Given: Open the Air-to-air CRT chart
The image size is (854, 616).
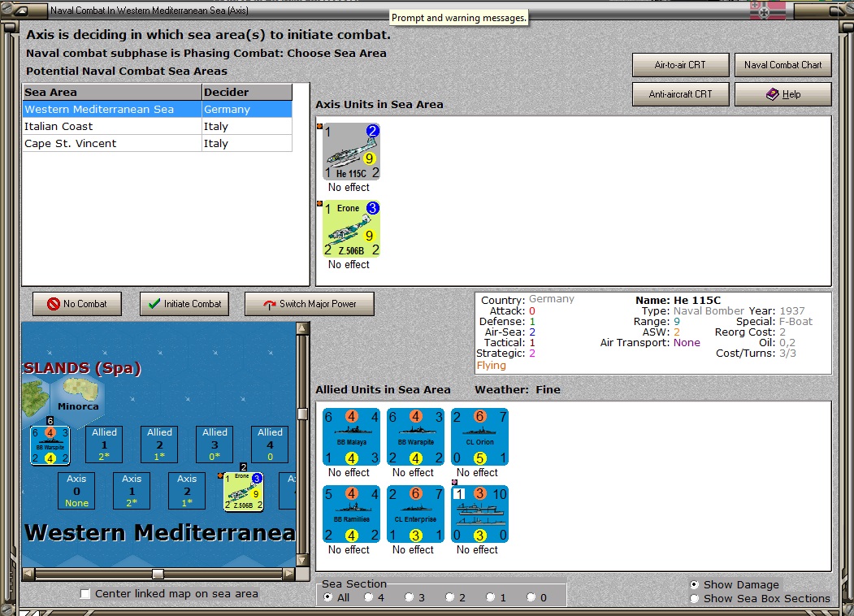Looking at the screenshot, I should point(680,65).
